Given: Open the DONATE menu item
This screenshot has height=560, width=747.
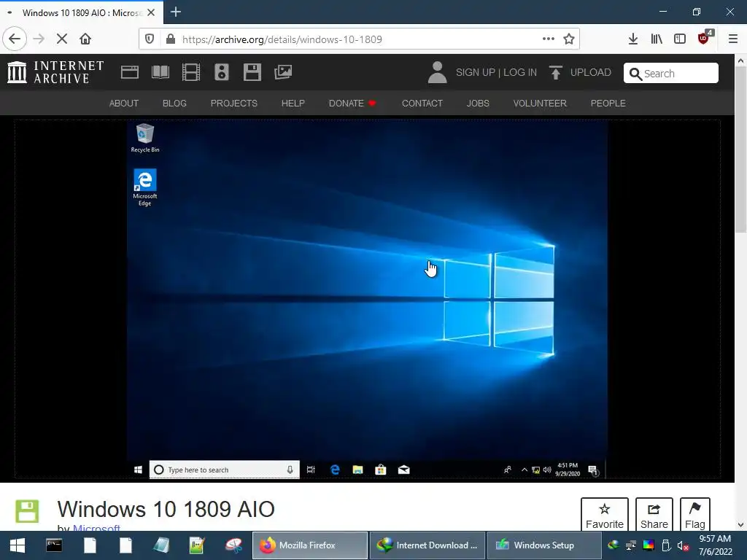Looking at the screenshot, I should (352, 104).
